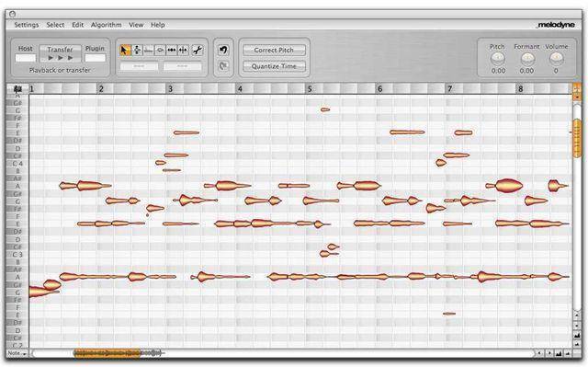Click the Quantize Time button

274,66
